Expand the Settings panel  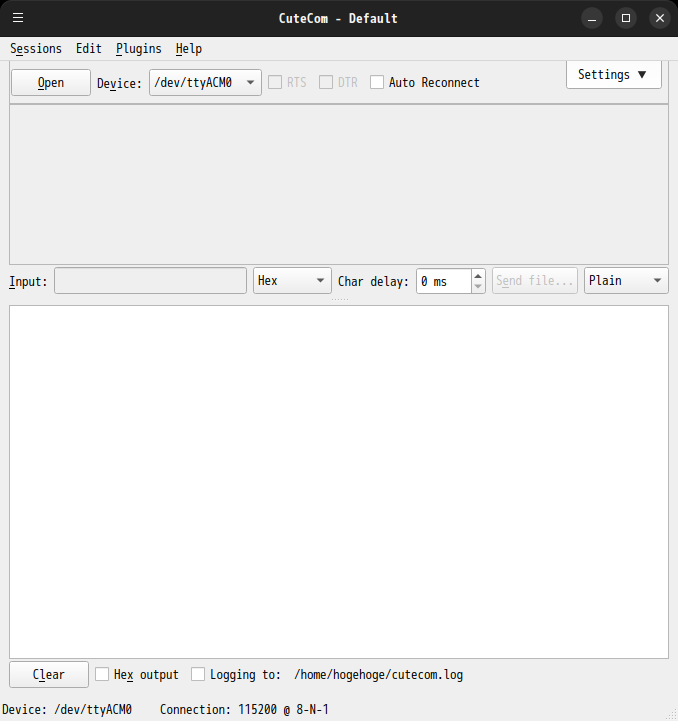[614, 74]
